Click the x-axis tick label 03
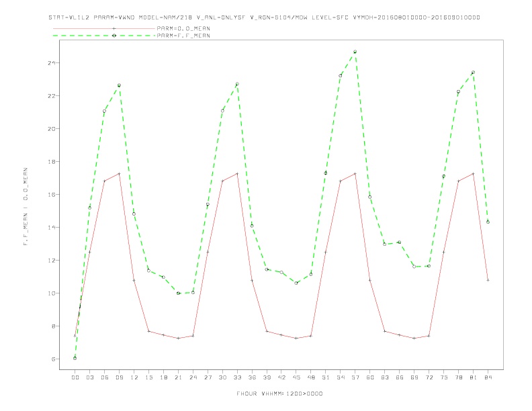This screenshot has width=532, height=411. [89, 377]
